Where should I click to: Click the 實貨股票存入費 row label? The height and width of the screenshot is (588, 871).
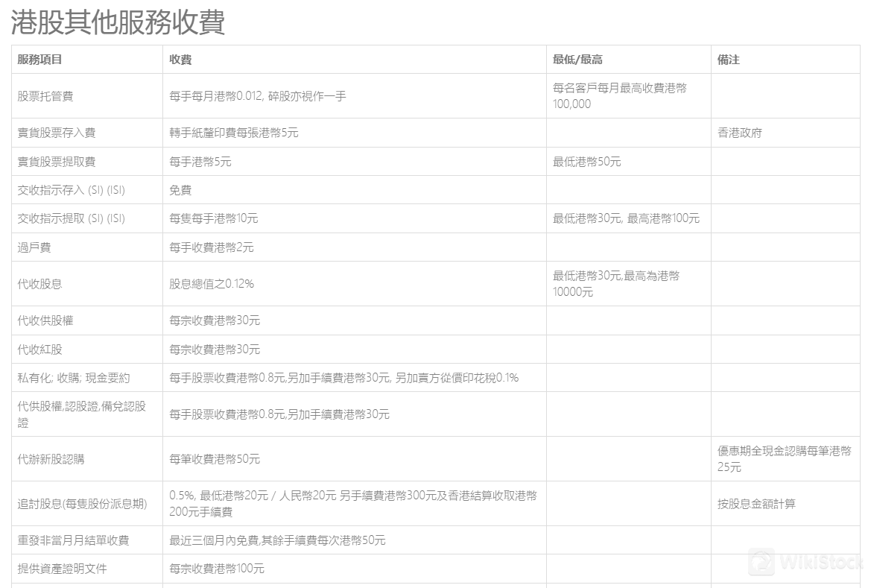[56, 133]
